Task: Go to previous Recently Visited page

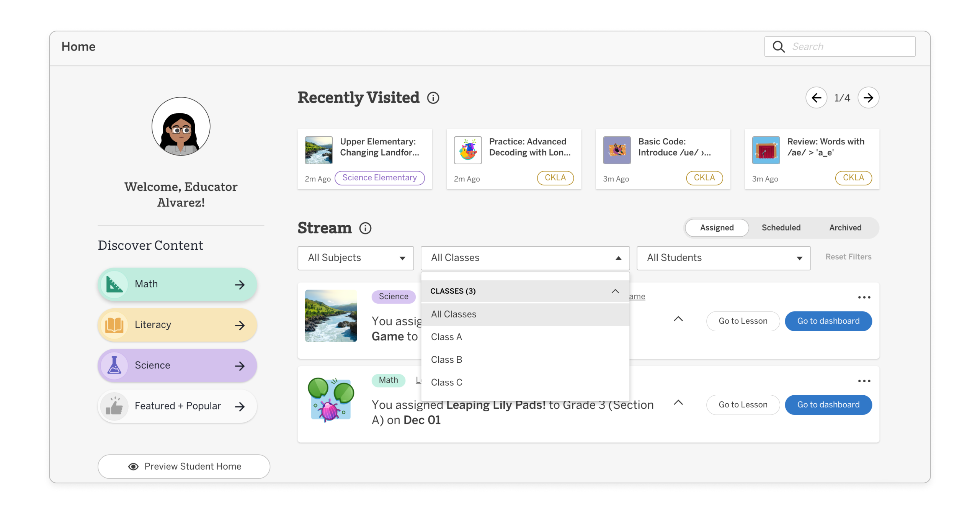Action: 816,98
